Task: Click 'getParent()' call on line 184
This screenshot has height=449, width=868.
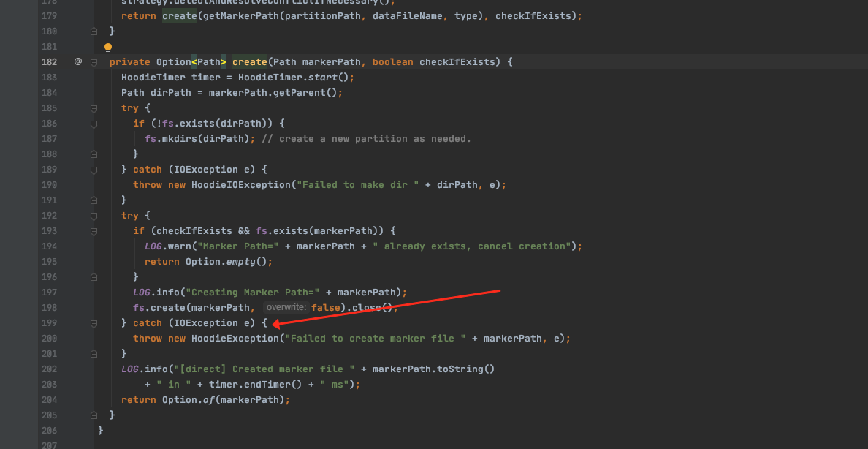Action: point(305,93)
